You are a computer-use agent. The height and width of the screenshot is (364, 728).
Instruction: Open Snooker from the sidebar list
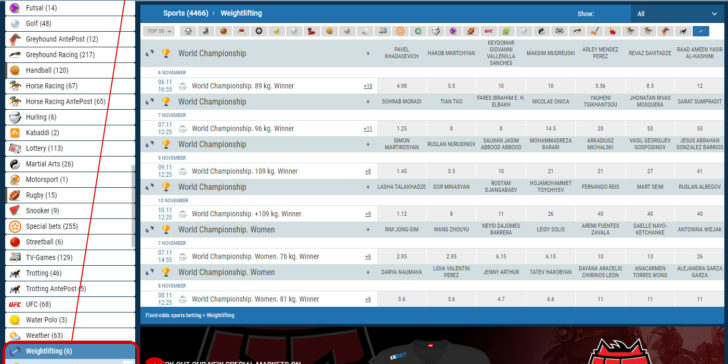click(x=70, y=211)
